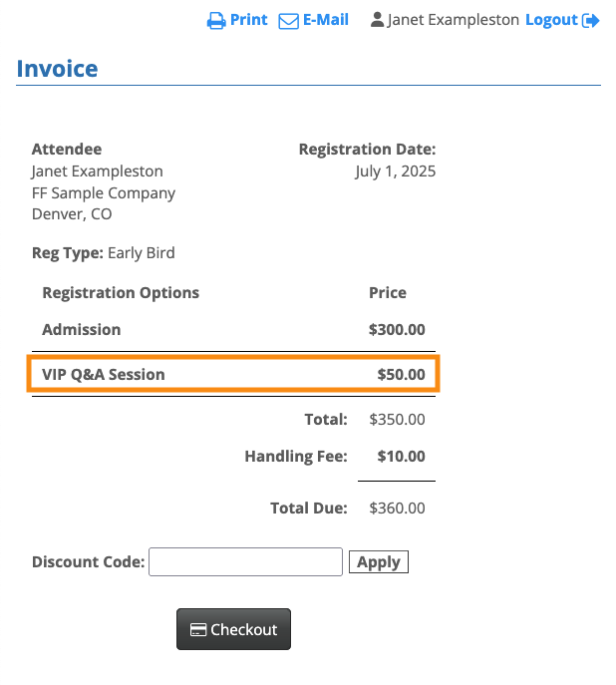Viewport: 616px width, 685px height.
Task: Click the Admission registration option
Action: point(82,330)
